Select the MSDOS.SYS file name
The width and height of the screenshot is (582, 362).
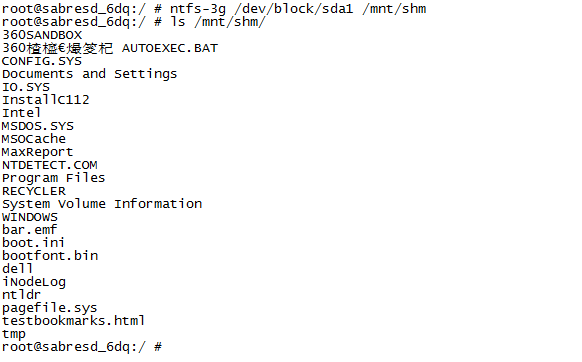coord(38,126)
